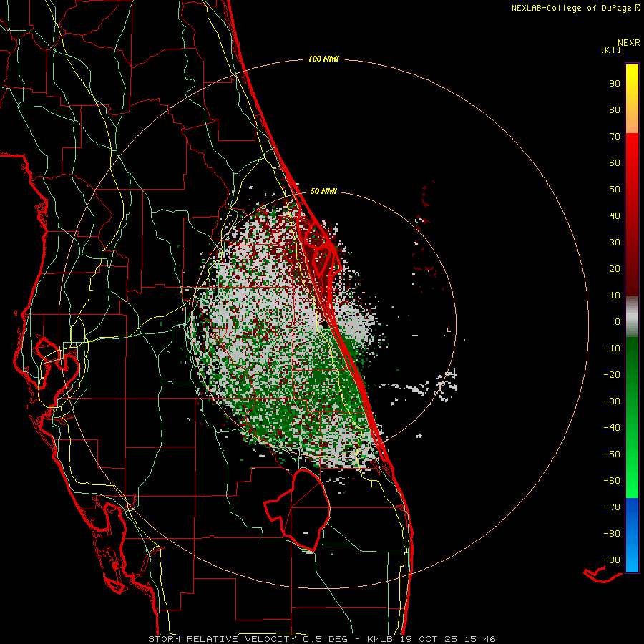This screenshot has height=644, width=644.
Task: Click the NEXR label above the color scale
Action: pyautogui.click(x=628, y=42)
